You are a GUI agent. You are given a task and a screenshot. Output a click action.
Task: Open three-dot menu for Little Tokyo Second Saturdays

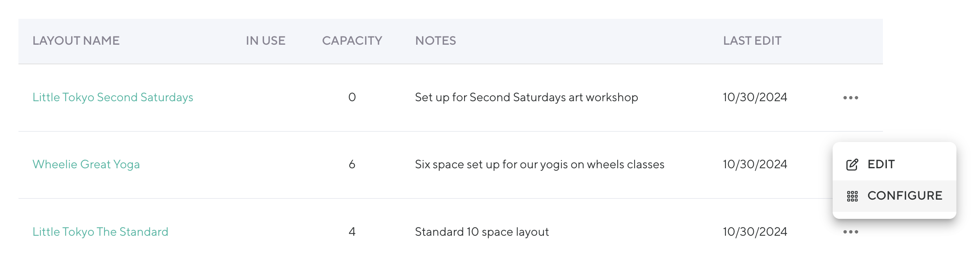coord(850,98)
